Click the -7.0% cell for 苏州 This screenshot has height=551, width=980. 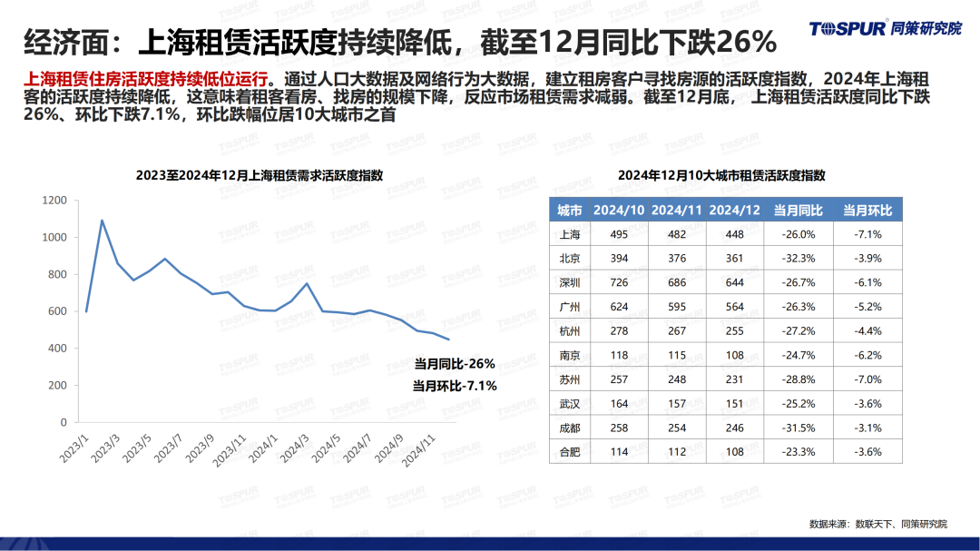[x=867, y=379]
